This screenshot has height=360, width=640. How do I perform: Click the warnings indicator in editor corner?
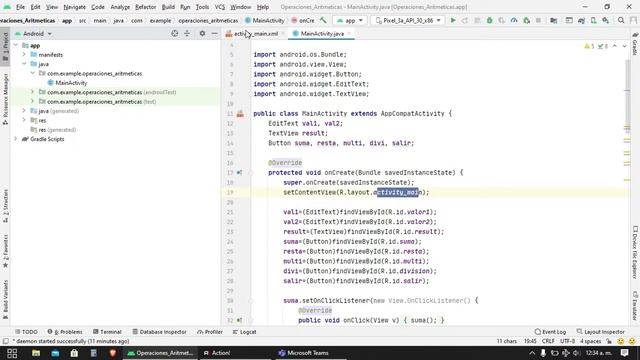589,46
